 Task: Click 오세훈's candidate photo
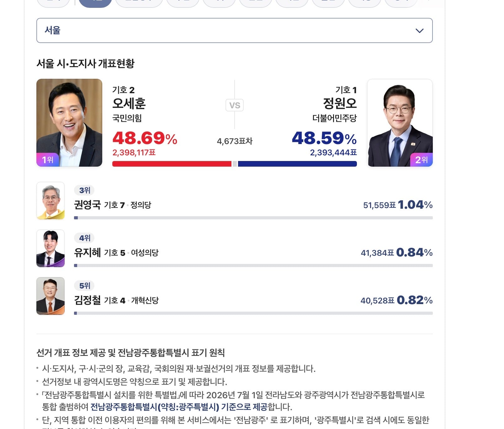pos(69,123)
